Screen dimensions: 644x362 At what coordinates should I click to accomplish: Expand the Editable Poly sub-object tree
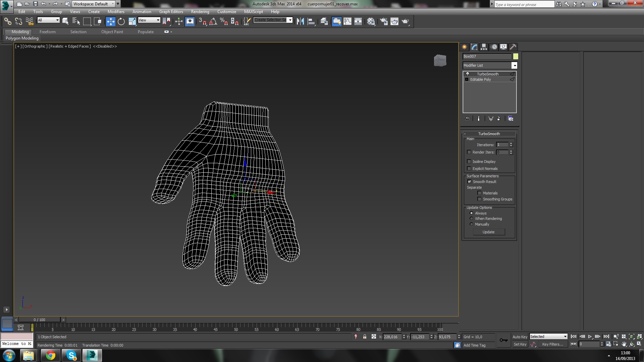tap(467, 79)
